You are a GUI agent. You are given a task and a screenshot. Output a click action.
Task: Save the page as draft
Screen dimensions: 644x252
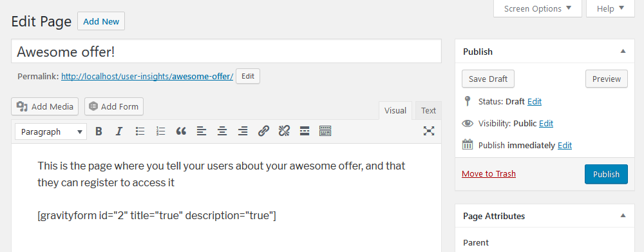[x=488, y=79]
